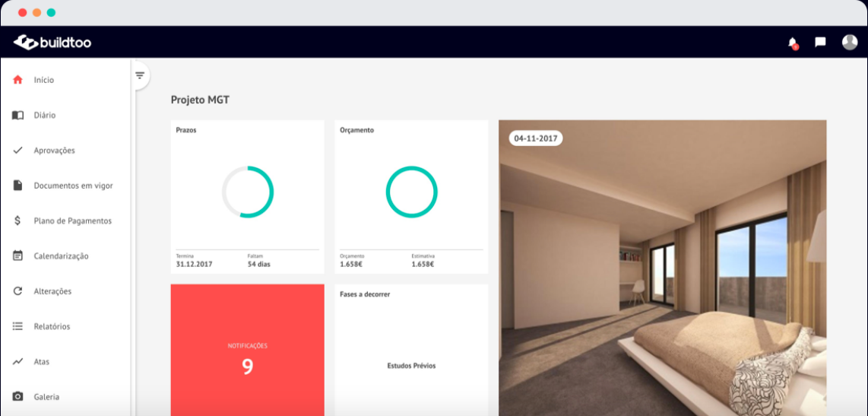
Task: Click the Início home icon
Action: tap(18, 80)
